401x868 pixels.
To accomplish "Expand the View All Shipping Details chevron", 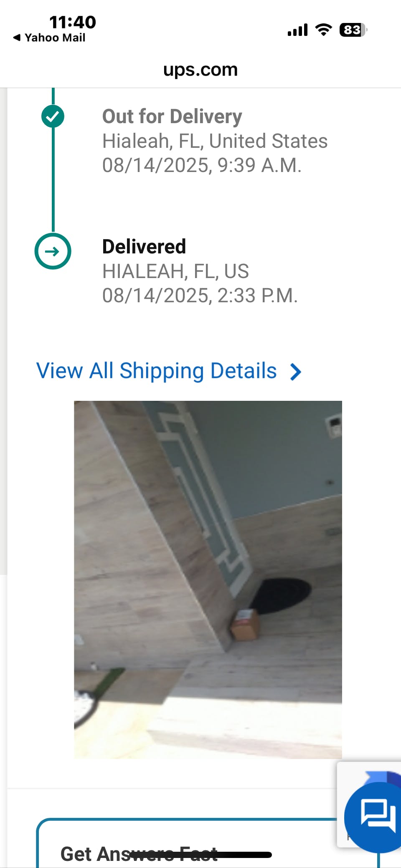I will (296, 372).
